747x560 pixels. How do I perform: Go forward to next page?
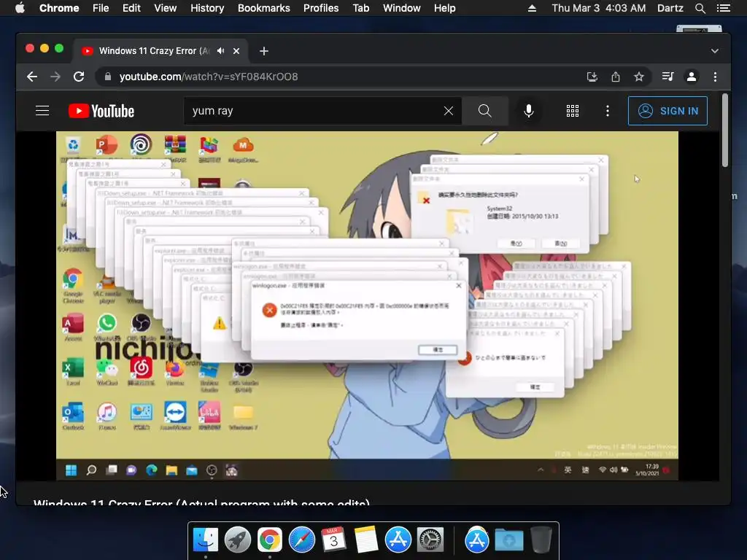55,77
